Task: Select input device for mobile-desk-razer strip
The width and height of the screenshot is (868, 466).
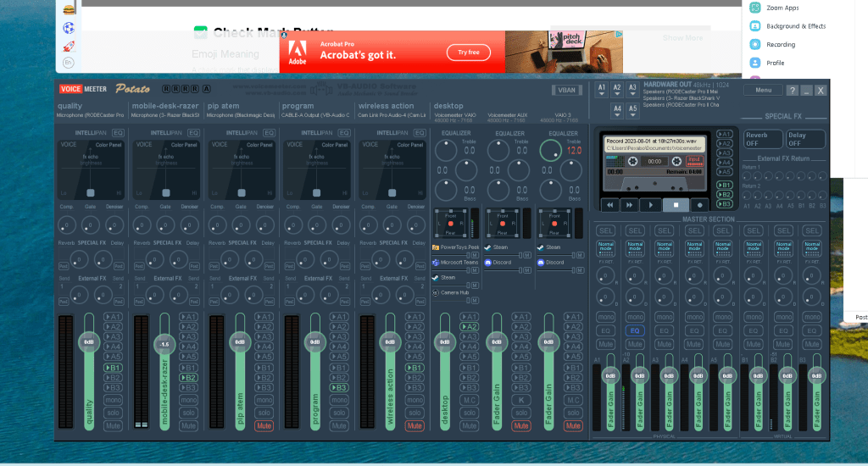Action: pos(165,115)
